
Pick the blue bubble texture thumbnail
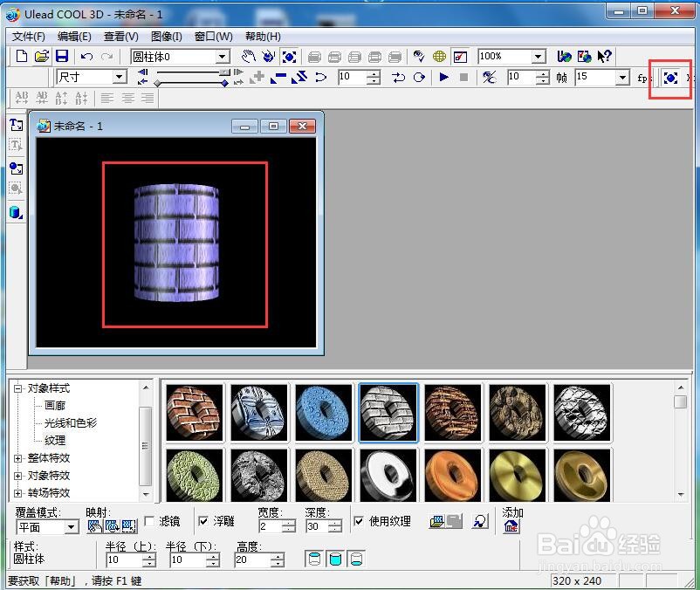pyautogui.click(x=324, y=413)
